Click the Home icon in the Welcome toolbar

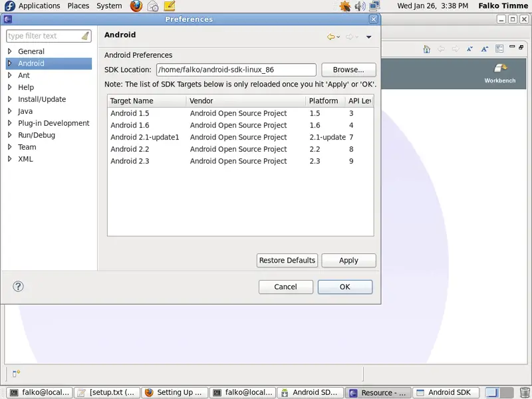[427, 49]
